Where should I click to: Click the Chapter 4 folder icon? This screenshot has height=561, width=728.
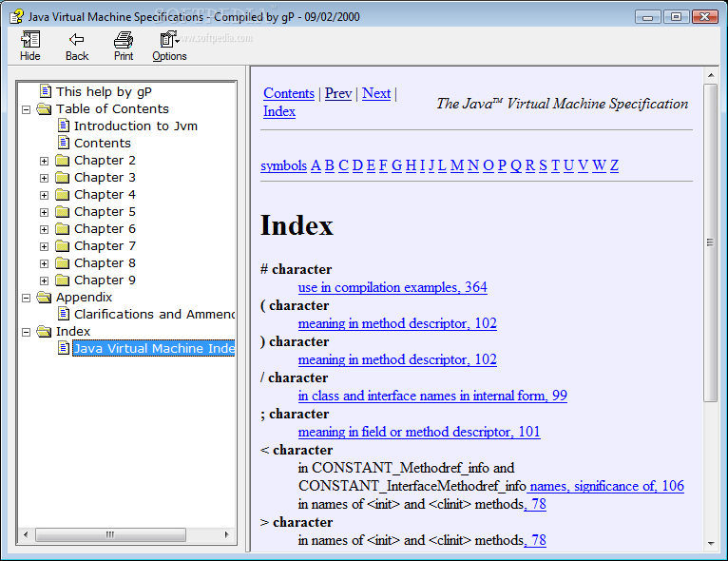(x=62, y=195)
